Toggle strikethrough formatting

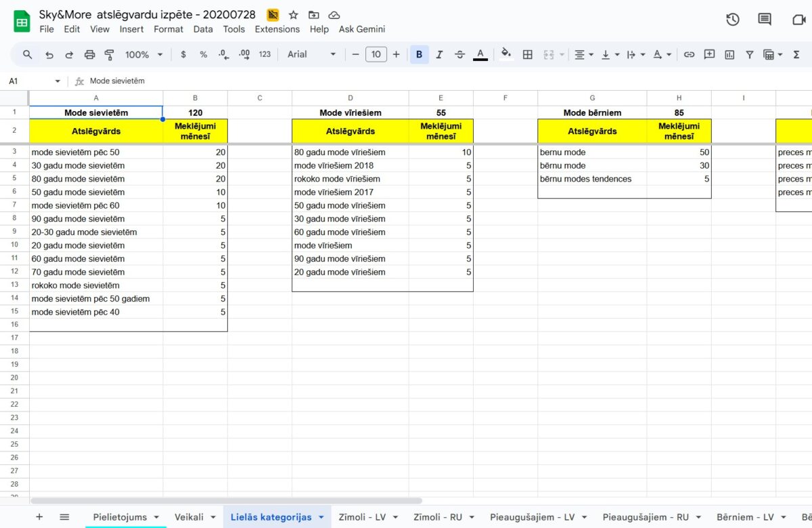(x=459, y=55)
